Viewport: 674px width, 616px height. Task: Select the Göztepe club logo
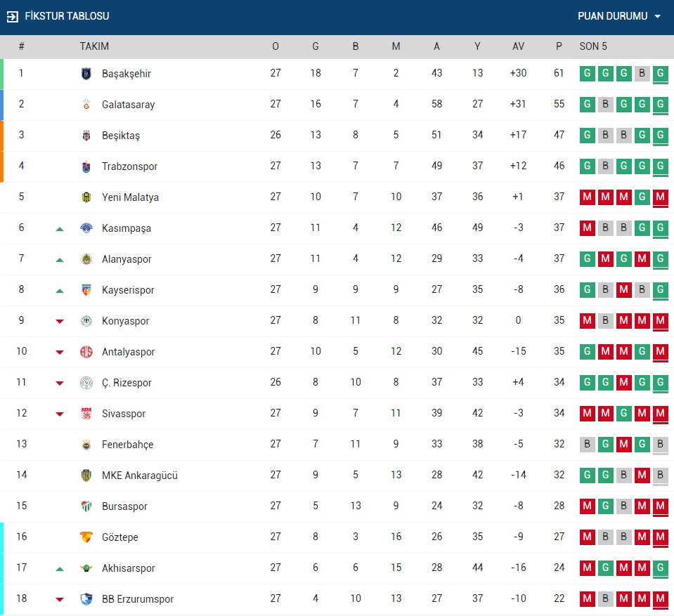(86, 537)
